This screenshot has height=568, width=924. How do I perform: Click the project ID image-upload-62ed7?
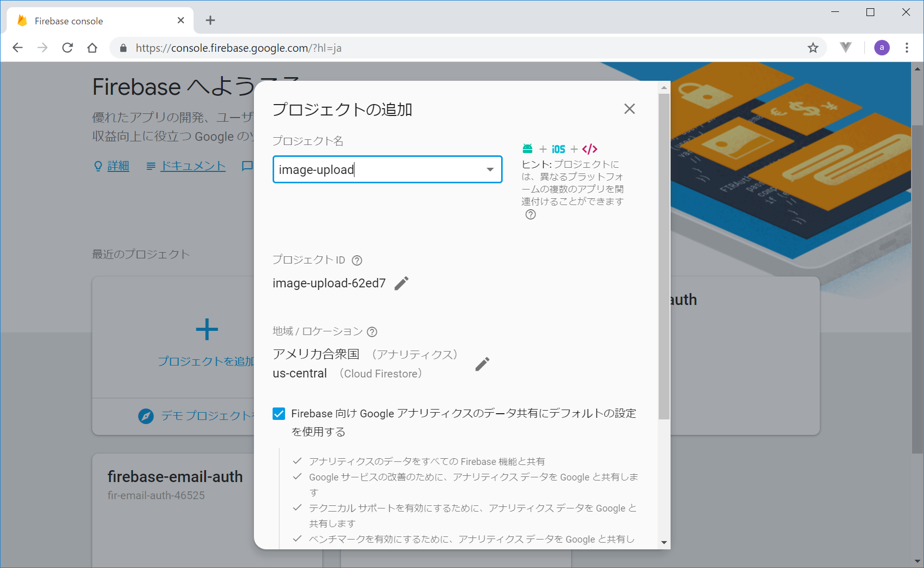point(329,283)
